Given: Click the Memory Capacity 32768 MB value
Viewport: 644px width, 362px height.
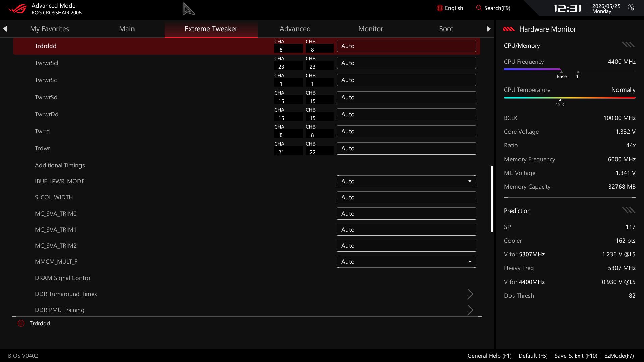Looking at the screenshot, I should tap(622, 187).
